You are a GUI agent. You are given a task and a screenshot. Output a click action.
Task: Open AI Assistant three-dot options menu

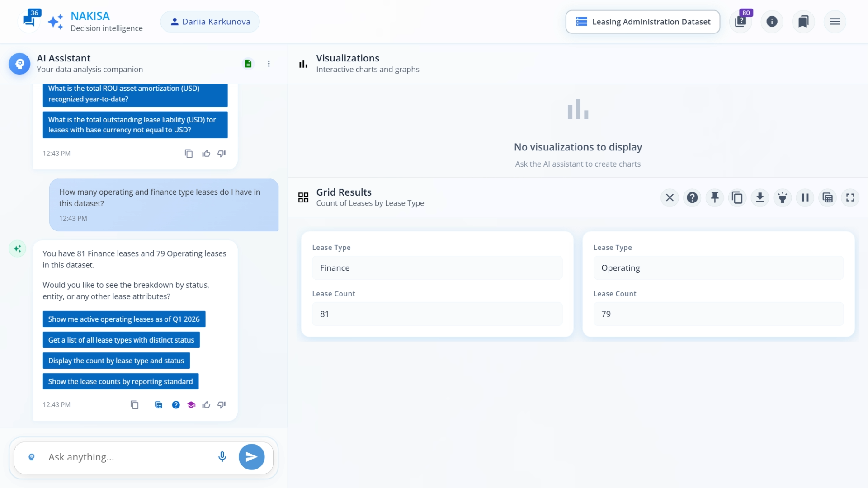(x=269, y=64)
